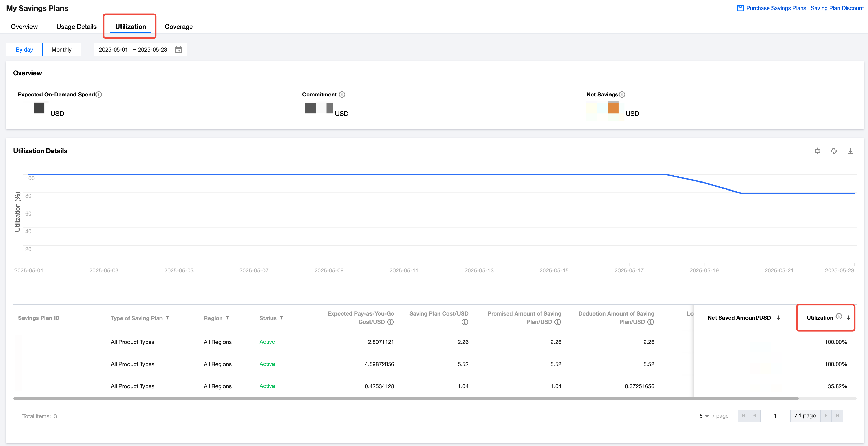The width and height of the screenshot is (868, 446).
Task: Switch to Monthly view
Action: (x=61, y=49)
